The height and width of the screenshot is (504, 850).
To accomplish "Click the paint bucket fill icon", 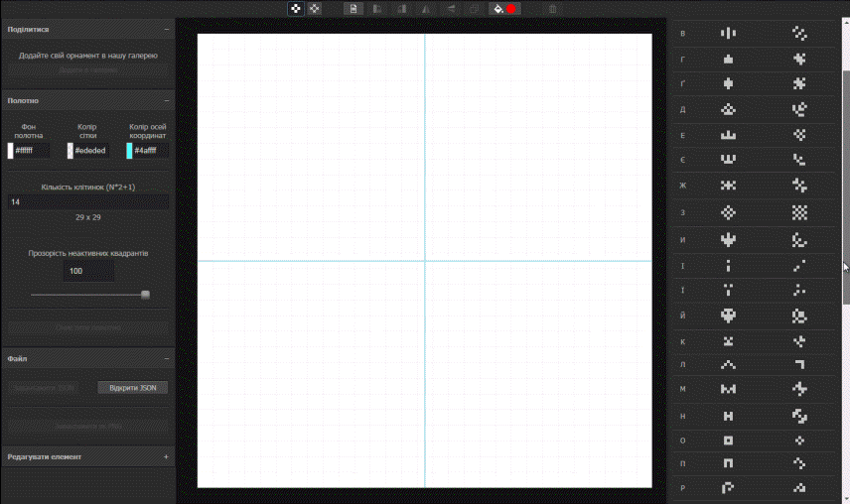I will [497, 9].
